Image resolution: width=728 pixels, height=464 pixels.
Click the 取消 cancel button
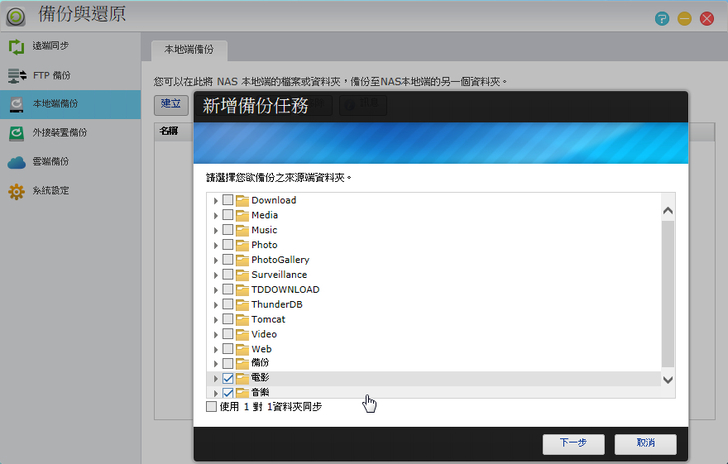coord(645,444)
